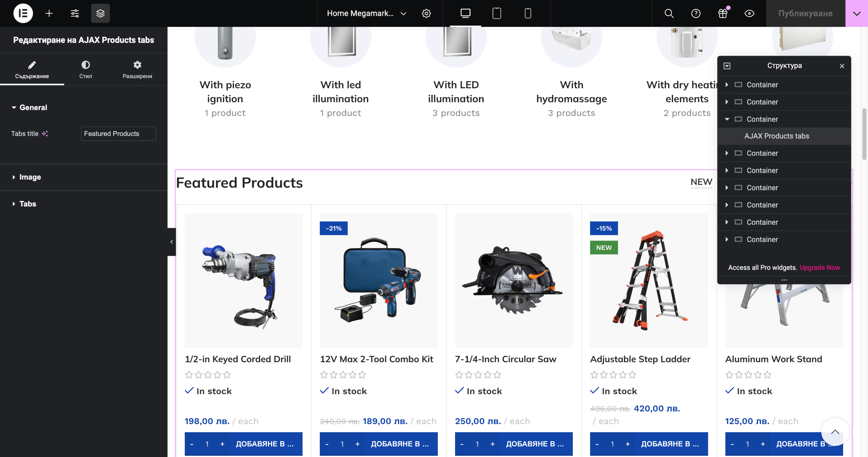Open site settings sliders icon
The image size is (868, 457).
pyautogui.click(x=75, y=13)
